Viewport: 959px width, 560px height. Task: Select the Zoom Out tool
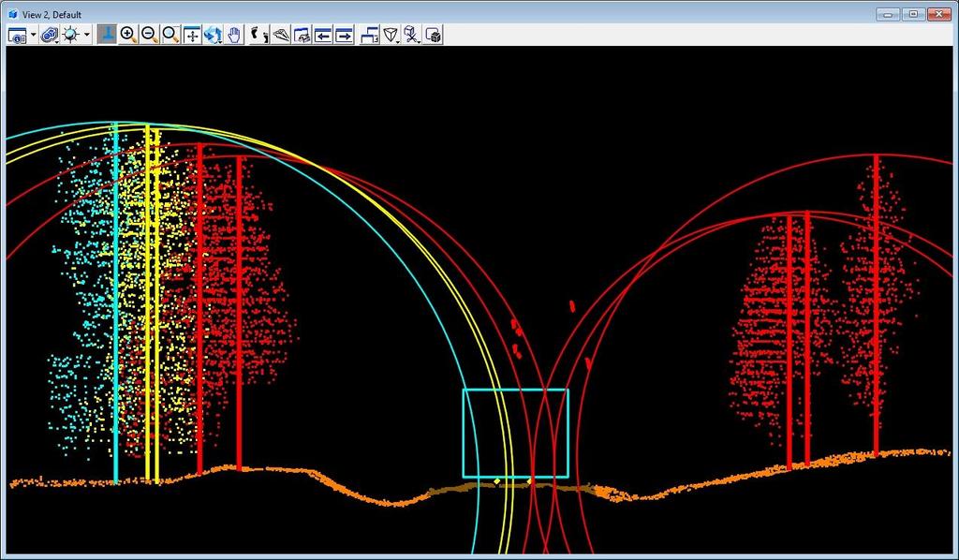149,35
